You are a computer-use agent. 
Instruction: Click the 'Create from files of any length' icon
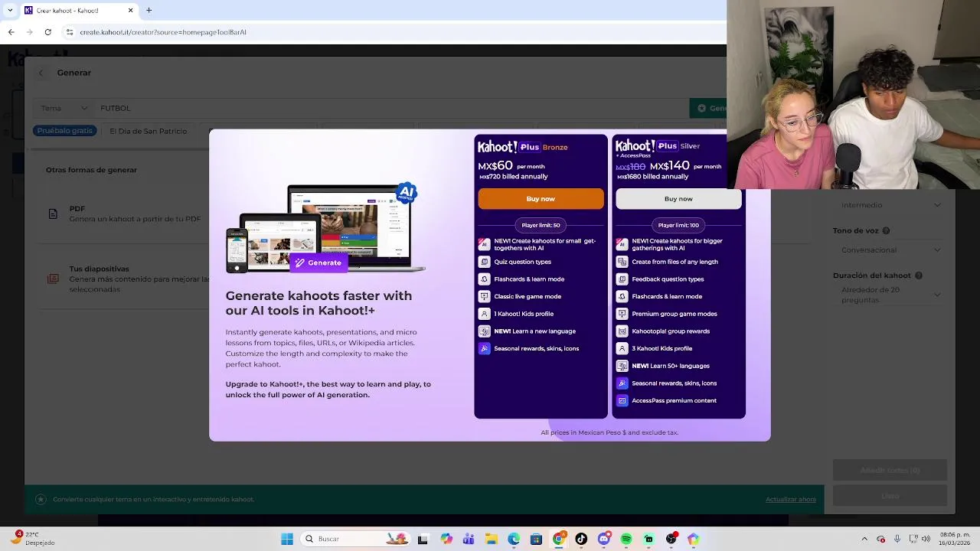point(622,262)
